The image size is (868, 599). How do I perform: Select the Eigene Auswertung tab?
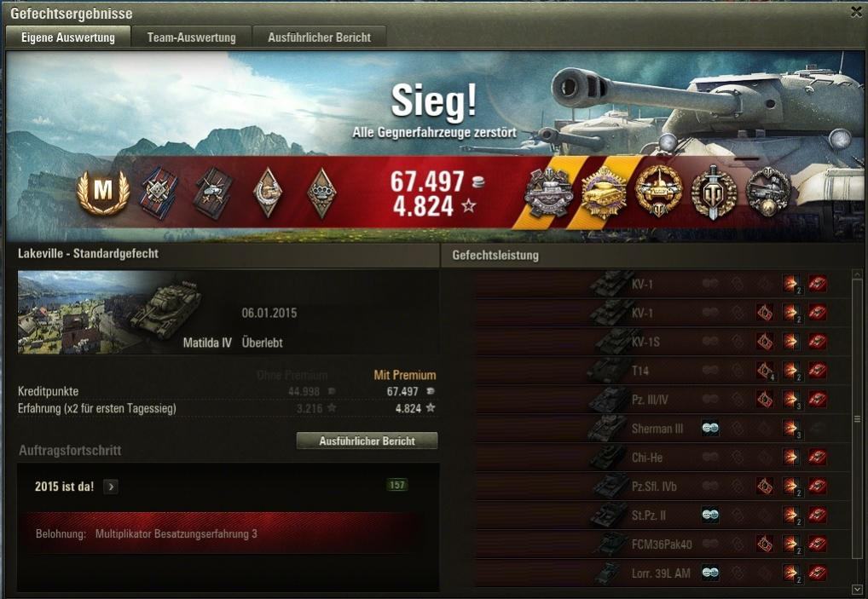[68, 37]
